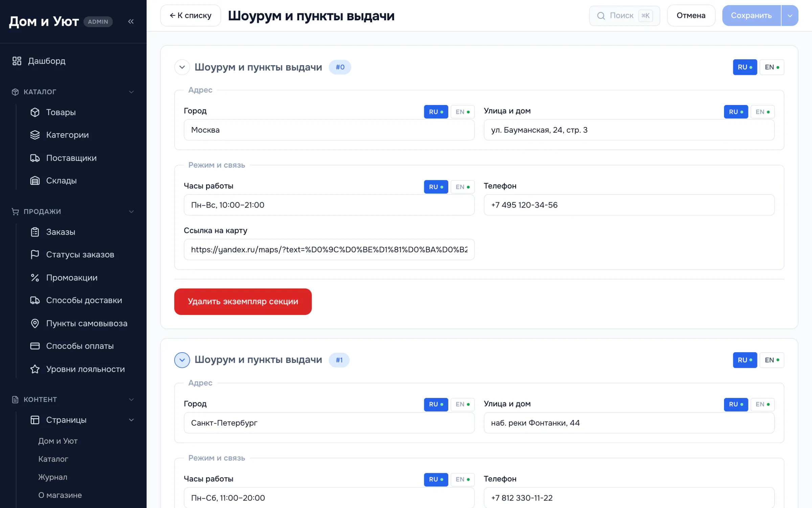This screenshot has width=812, height=508.
Task: Click the Способы оплаты card icon
Action: tap(35, 346)
